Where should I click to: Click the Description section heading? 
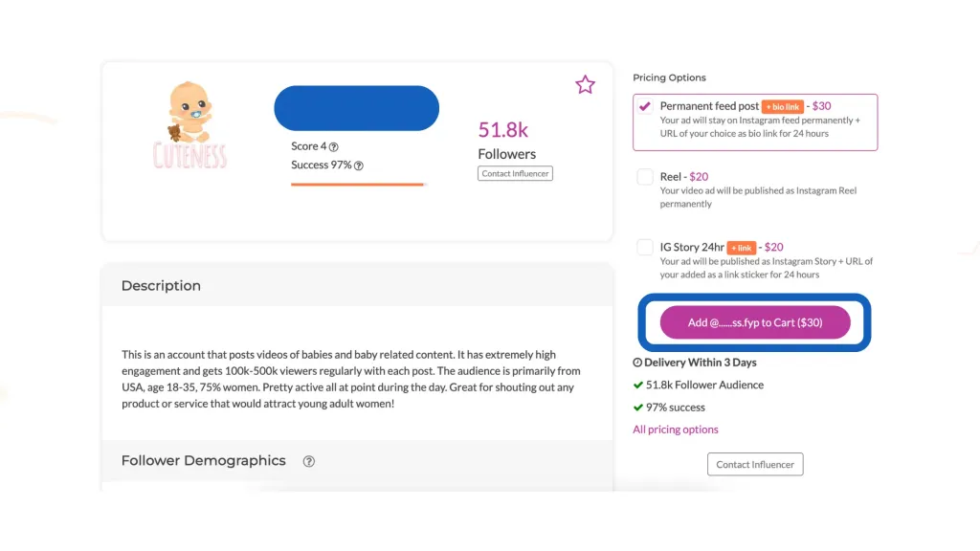point(161,285)
